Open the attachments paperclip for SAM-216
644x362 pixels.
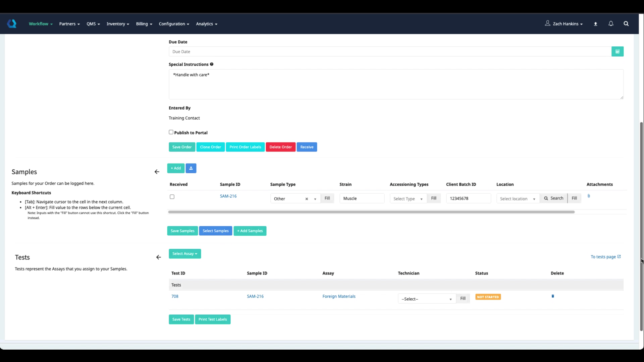pyautogui.click(x=589, y=196)
